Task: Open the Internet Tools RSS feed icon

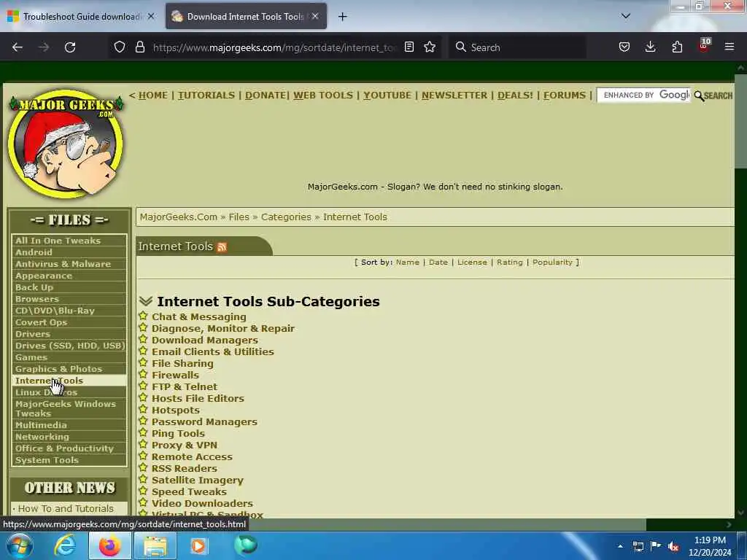Action: (x=222, y=246)
